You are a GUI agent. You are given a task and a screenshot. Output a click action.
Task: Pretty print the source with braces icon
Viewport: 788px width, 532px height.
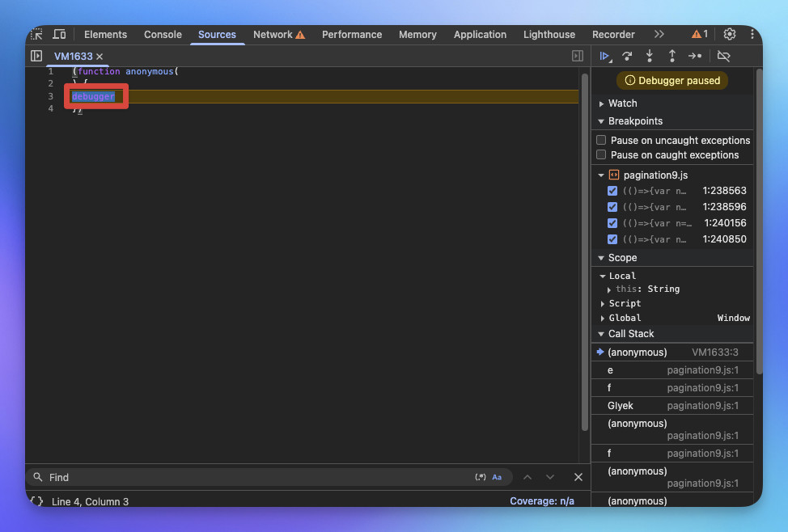tap(36, 500)
